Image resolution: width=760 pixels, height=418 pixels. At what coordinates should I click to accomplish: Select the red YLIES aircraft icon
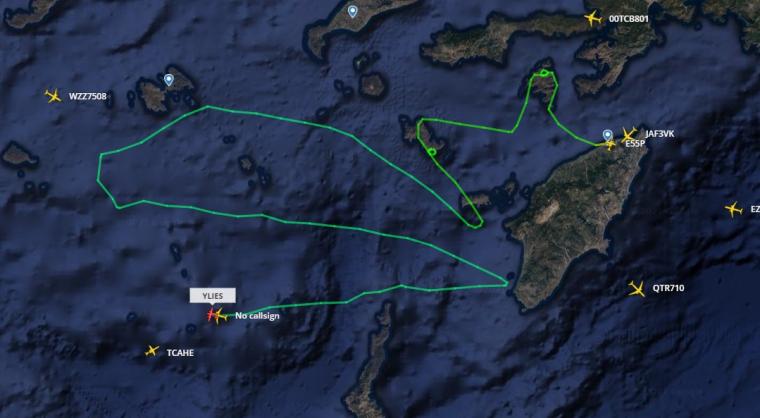pos(210,315)
